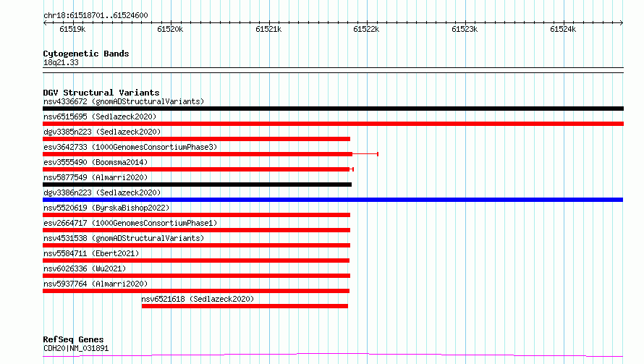
Task: Open variant nsv5584711 (Ebert2021) label
Action: point(91,253)
